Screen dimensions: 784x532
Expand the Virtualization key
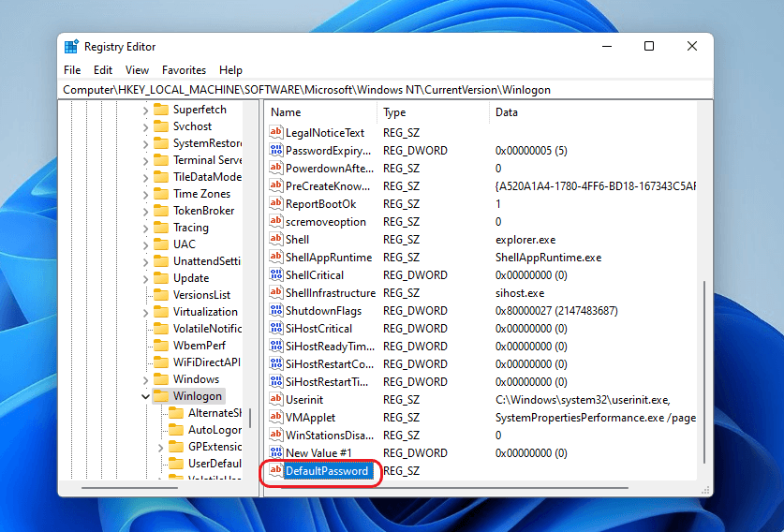click(x=145, y=313)
